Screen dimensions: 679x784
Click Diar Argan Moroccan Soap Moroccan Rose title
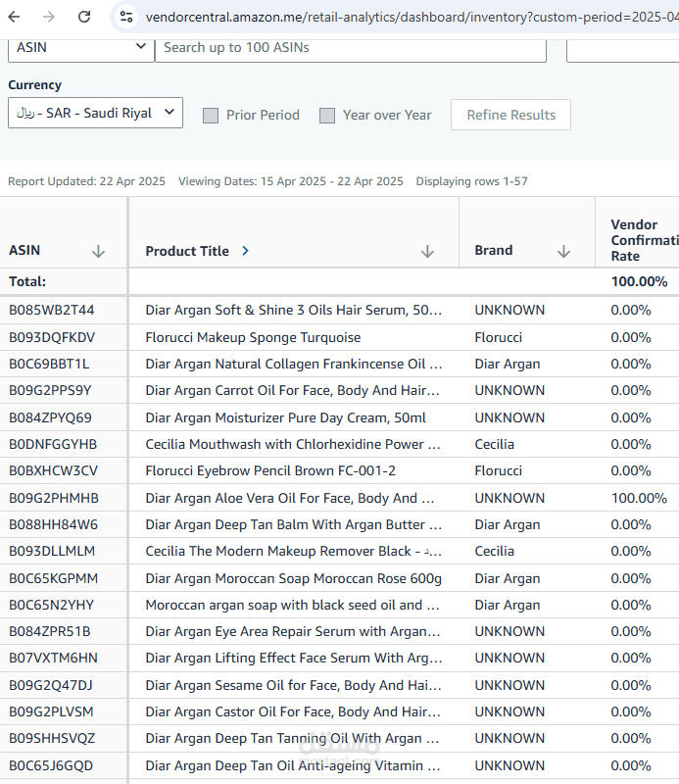[294, 579]
